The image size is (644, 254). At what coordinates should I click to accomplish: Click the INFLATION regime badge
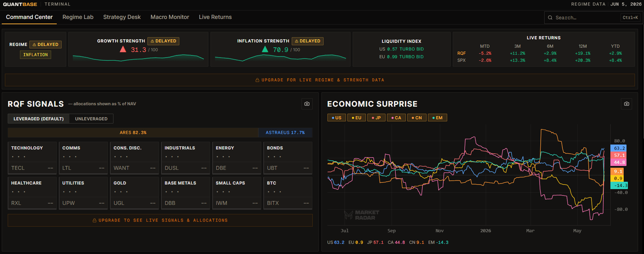coord(35,55)
